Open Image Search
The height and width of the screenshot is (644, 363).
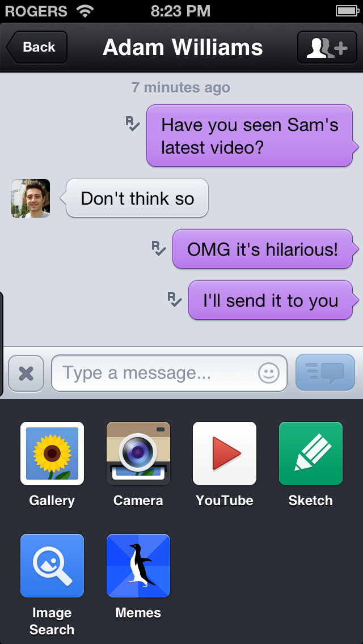[52, 566]
